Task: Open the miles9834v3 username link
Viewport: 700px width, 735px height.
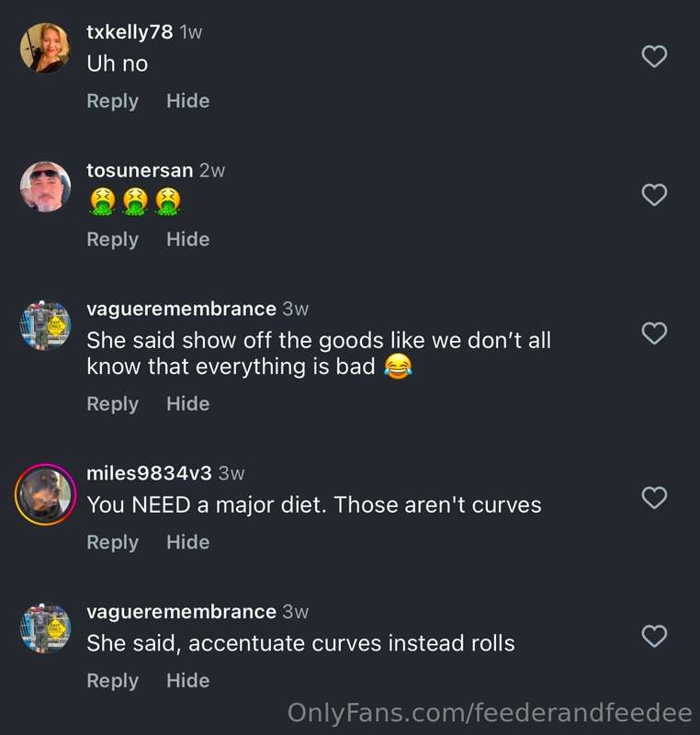Action: click(149, 473)
